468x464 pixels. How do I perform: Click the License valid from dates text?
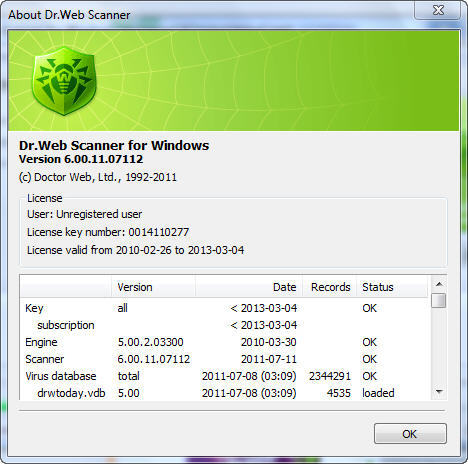pos(136,250)
